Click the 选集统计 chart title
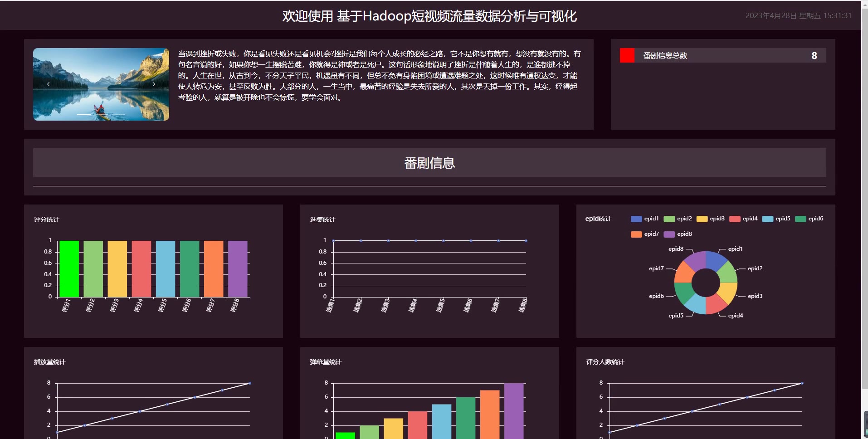Image resolution: width=868 pixels, height=439 pixels. 322,219
